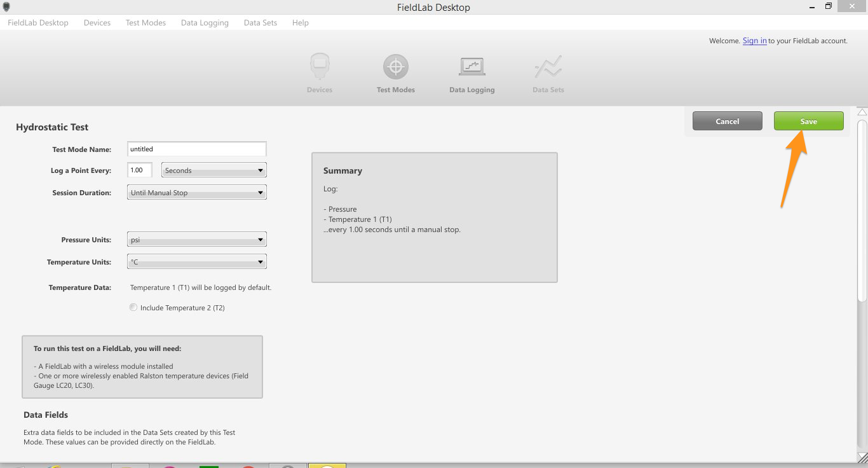Open the Data Sets menu
Viewport: 868px width, 468px height.
pos(261,23)
